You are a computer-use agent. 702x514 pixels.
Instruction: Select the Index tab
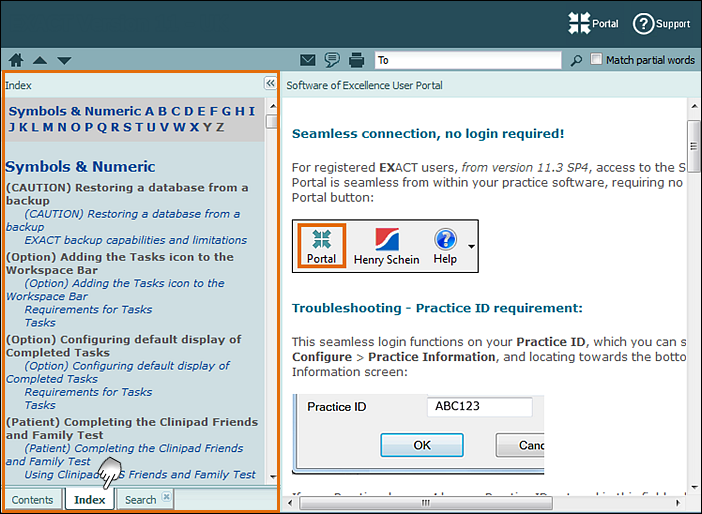[90, 500]
